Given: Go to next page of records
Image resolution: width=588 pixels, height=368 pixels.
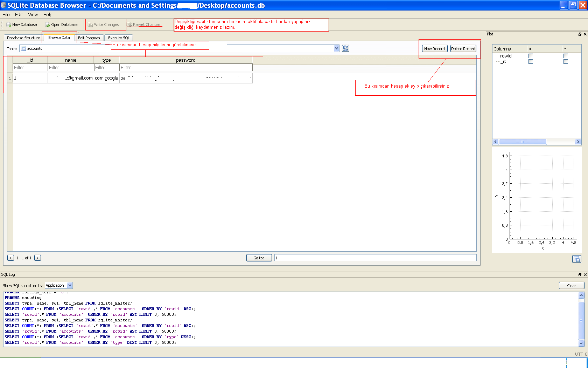Looking at the screenshot, I should pos(37,258).
